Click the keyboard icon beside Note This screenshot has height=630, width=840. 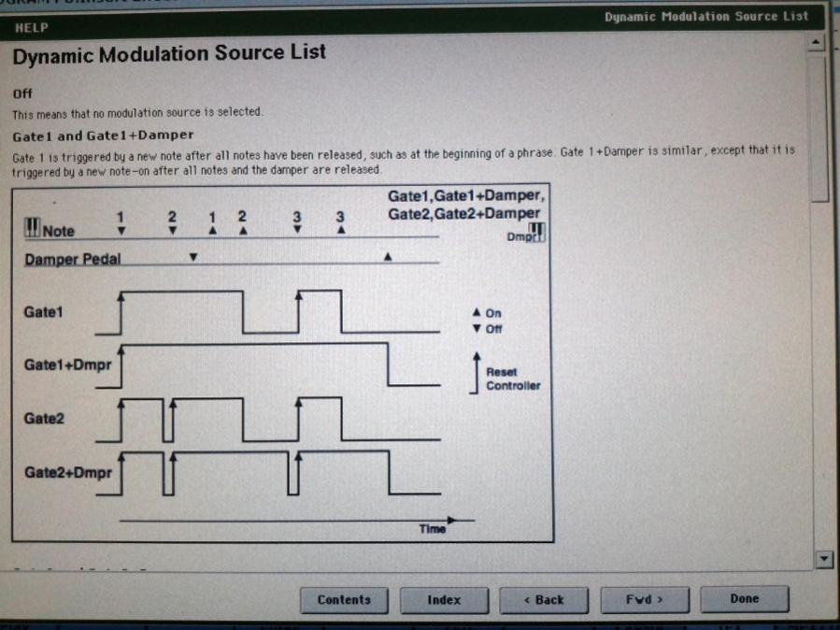point(32,228)
